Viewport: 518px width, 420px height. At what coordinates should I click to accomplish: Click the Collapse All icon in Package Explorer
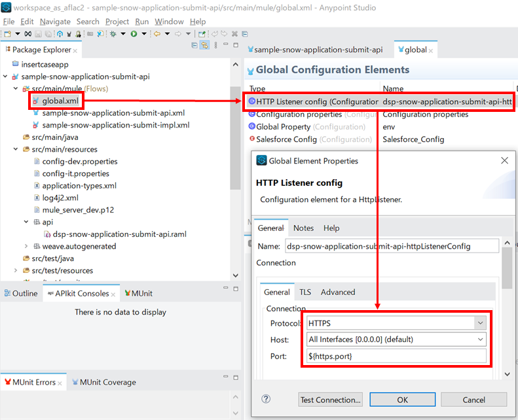click(194, 45)
